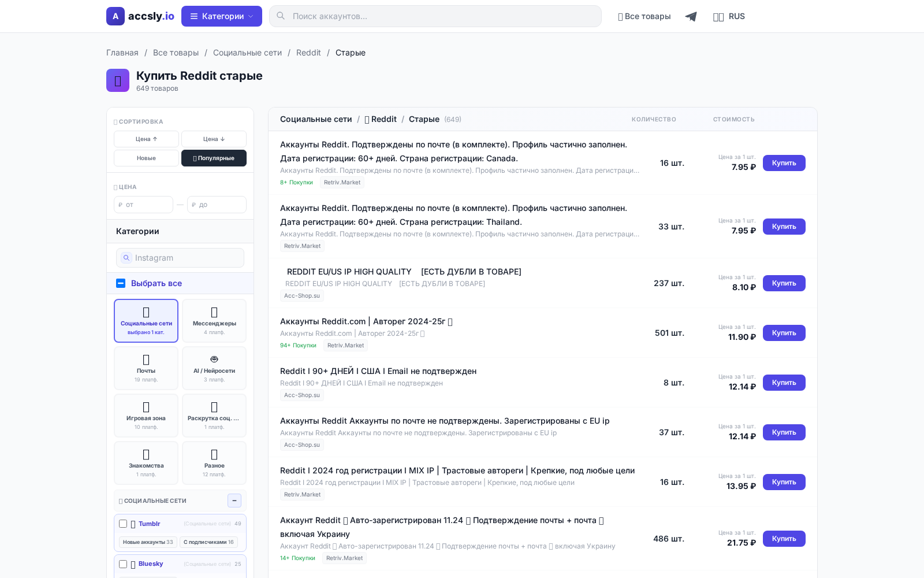Open Социальные сети breadcrumb link
The image size is (924, 578).
coord(247,53)
